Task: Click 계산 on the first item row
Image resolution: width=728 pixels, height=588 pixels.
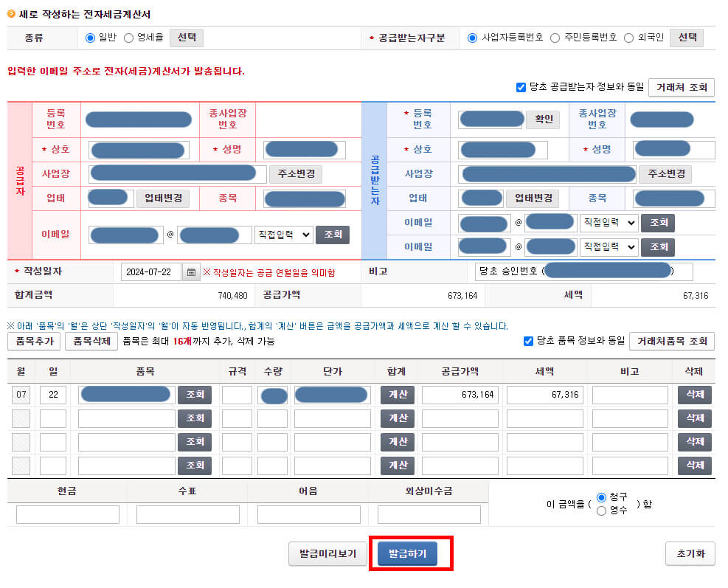Action: click(x=396, y=395)
